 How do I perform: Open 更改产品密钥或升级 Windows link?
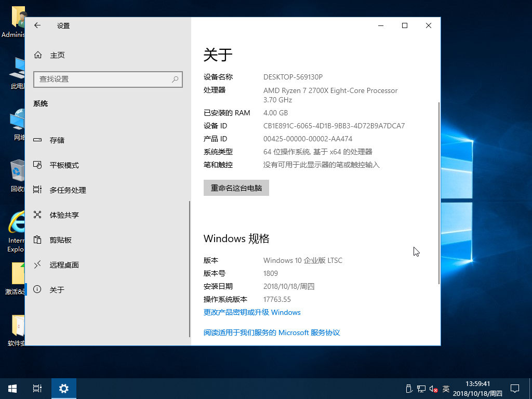pos(252,312)
